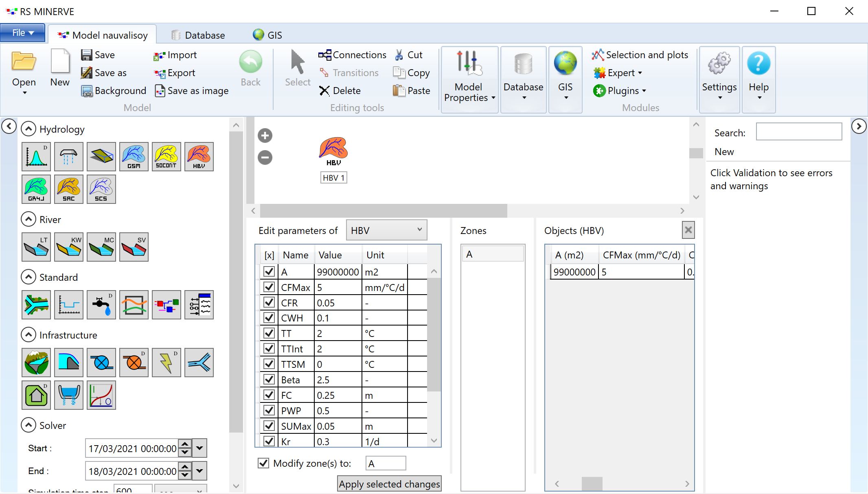
Task: Click the Connections editing tool
Action: click(352, 55)
